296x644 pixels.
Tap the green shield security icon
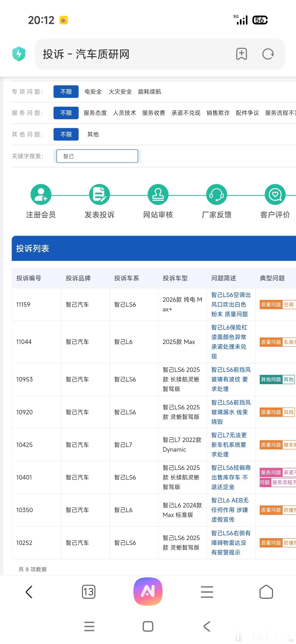[19, 54]
